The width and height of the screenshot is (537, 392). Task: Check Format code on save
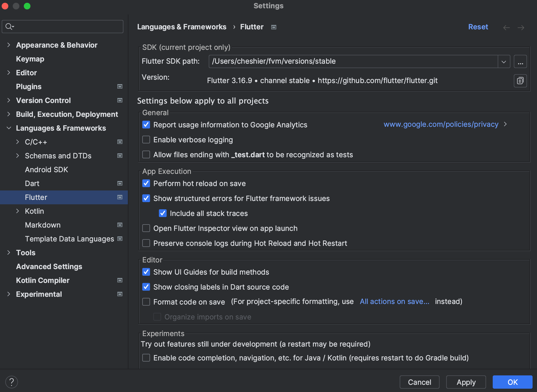(x=146, y=302)
